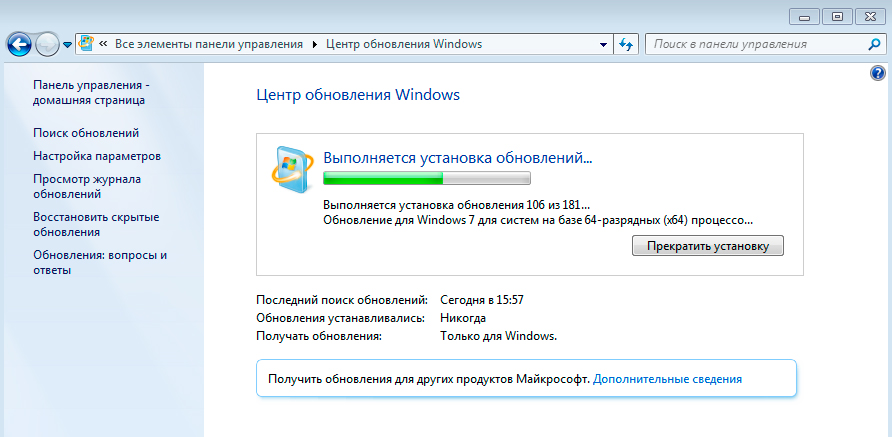Click the double chevron in address bar
This screenshot has height=437, width=892.
(104, 44)
